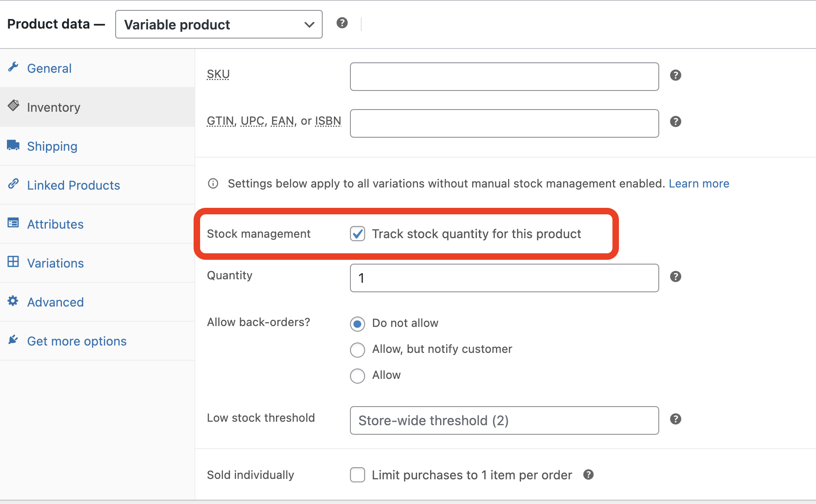
Task: Click the help icon beside the Quantity field
Action: tap(675, 277)
